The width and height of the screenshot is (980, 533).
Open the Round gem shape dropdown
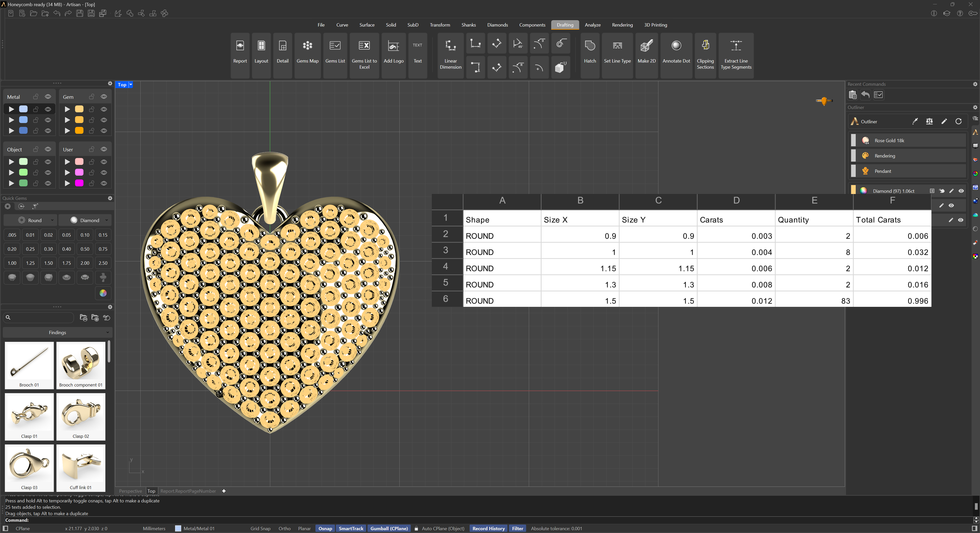coord(30,220)
